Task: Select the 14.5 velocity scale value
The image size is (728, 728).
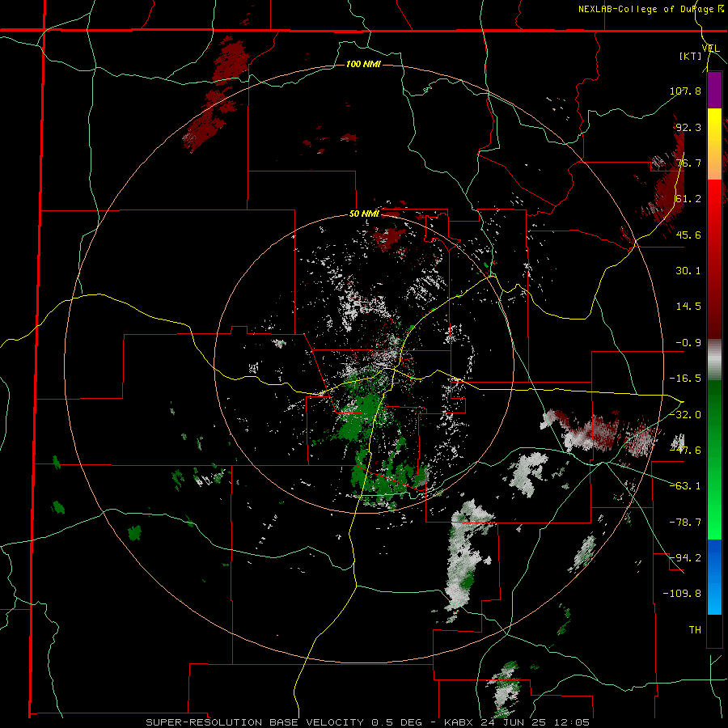Action: [688, 307]
